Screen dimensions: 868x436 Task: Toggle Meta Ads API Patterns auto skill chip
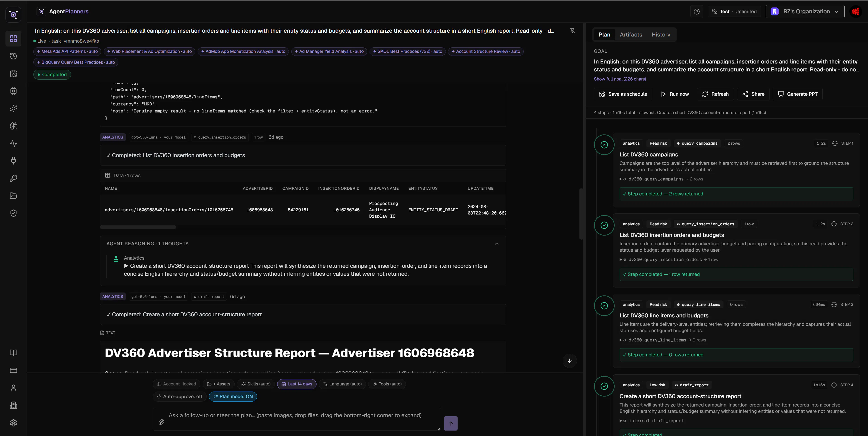pos(67,51)
